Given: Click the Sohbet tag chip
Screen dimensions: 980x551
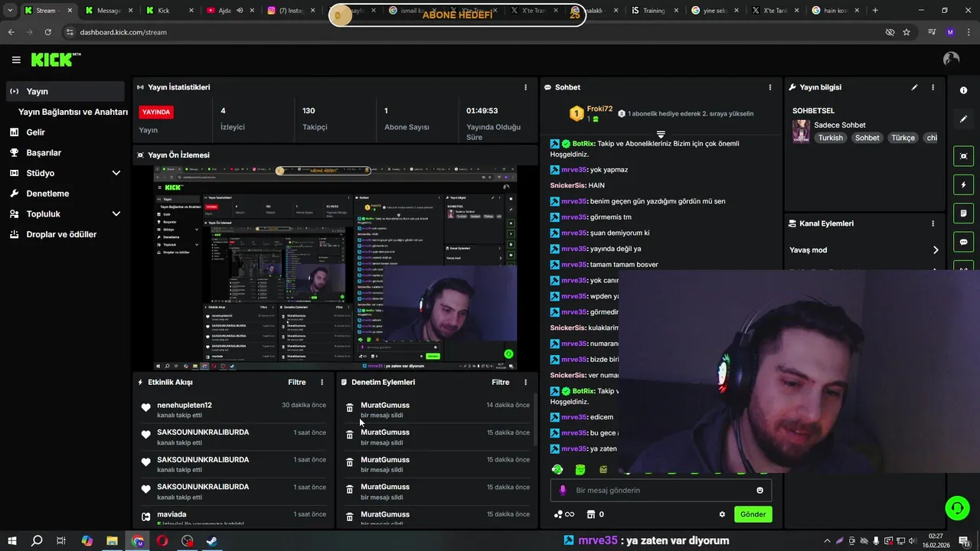Looking at the screenshot, I should point(867,138).
